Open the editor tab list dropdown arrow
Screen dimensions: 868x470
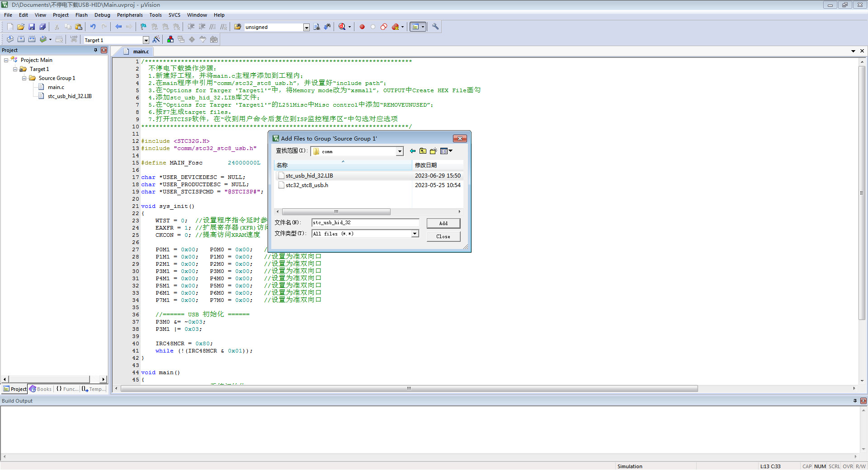(853, 51)
